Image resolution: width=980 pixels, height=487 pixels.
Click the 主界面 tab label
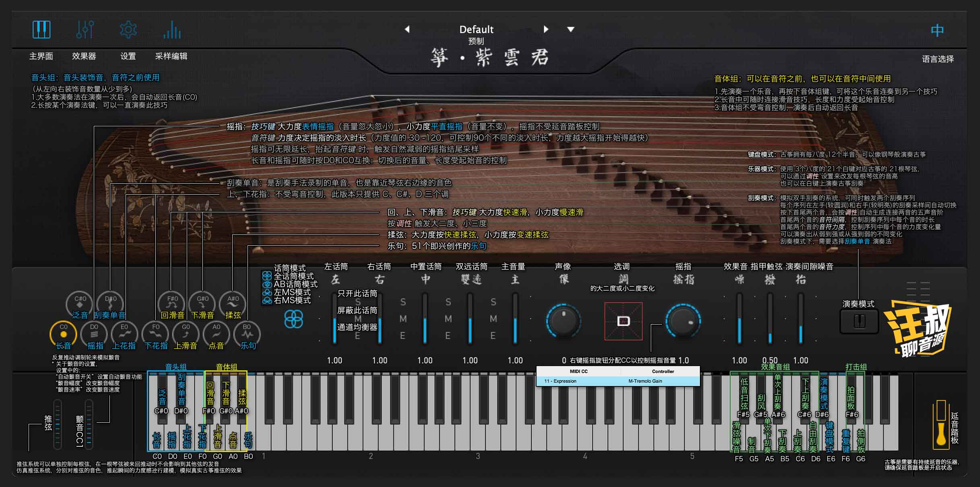tap(42, 56)
